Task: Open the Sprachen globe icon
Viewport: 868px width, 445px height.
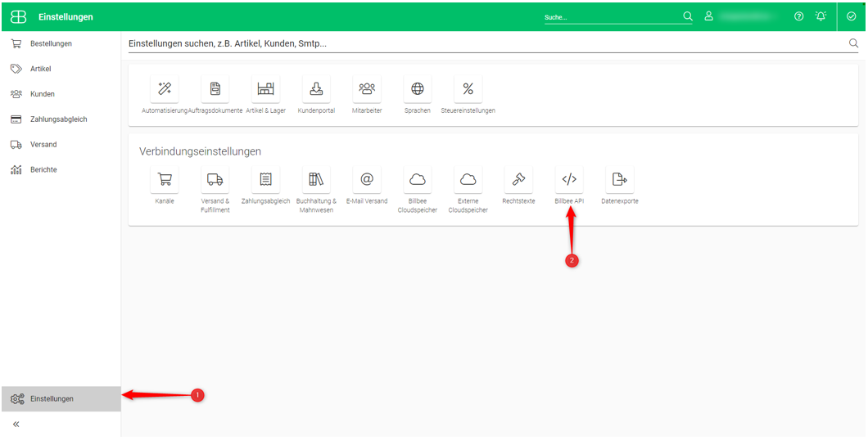Action: coord(417,88)
